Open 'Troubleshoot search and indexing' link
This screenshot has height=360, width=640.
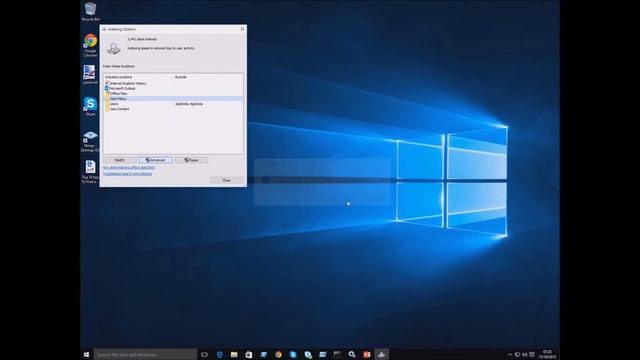(127, 173)
